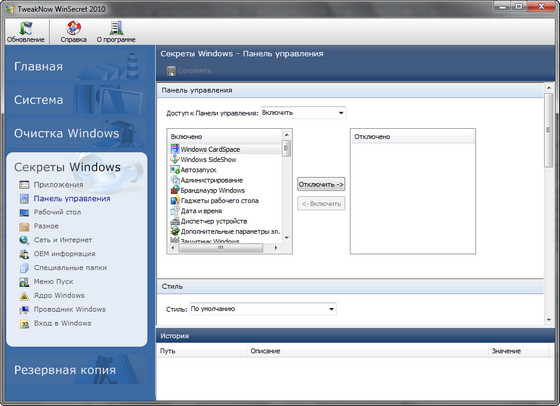Click the main panel vertical scrollbar thumb
This screenshot has height=406, width=560.
click(x=549, y=130)
